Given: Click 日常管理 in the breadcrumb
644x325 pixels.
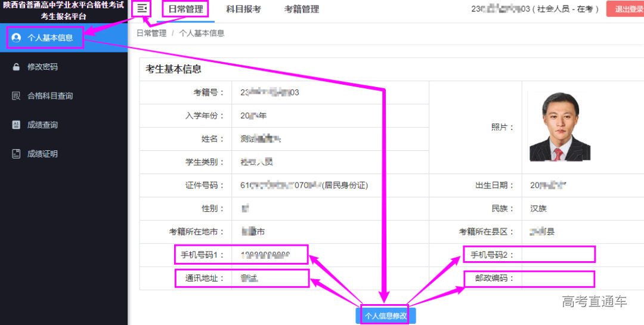Looking at the screenshot, I should coord(151,33).
